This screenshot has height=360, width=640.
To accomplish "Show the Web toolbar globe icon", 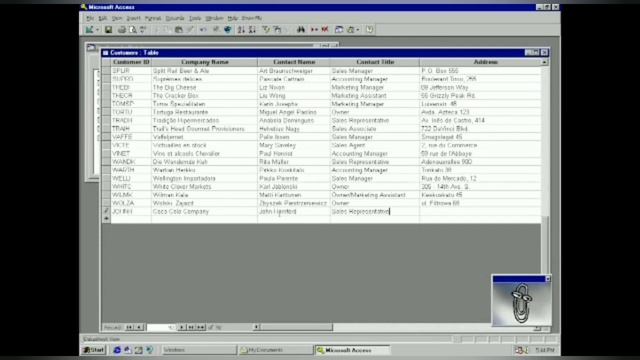I will click(228, 30).
